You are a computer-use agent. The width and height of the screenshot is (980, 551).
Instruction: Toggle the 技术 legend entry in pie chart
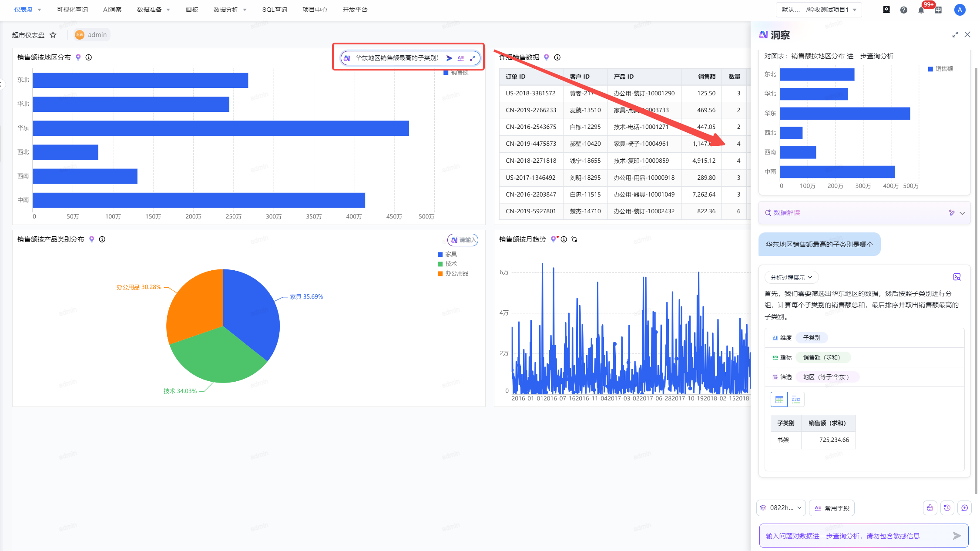[x=447, y=264]
